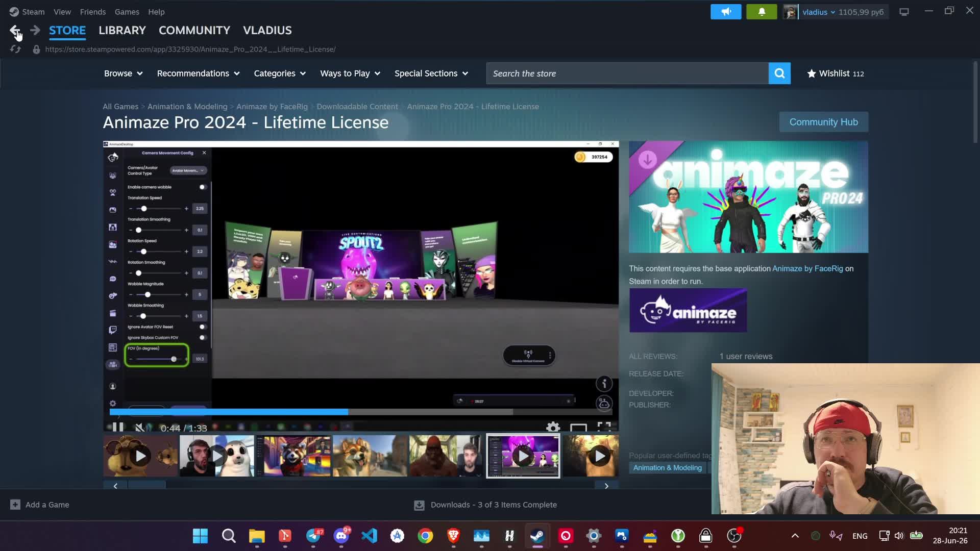Follow the Animaze by FaceRig text link
The image size is (980, 551).
pyautogui.click(x=807, y=268)
